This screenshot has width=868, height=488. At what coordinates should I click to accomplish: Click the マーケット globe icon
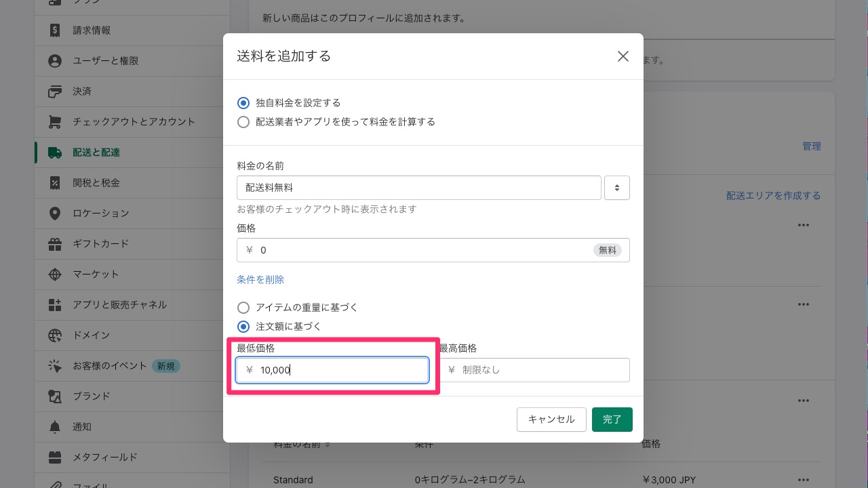pos(55,274)
